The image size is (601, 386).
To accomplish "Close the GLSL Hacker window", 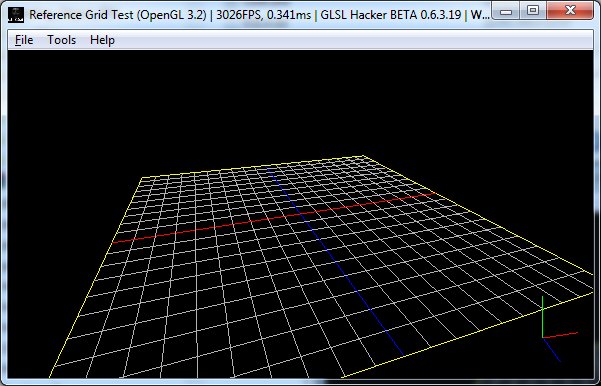I will click(570, 11).
